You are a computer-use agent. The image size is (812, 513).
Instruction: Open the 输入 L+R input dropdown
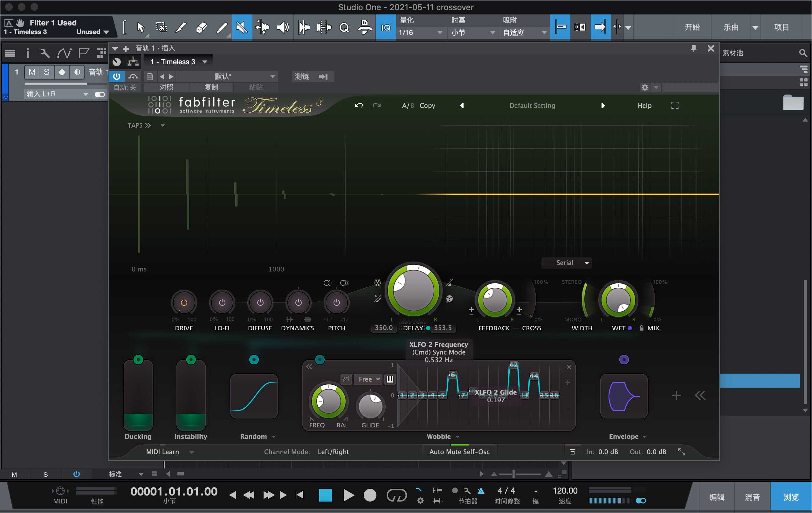point(57,94)
